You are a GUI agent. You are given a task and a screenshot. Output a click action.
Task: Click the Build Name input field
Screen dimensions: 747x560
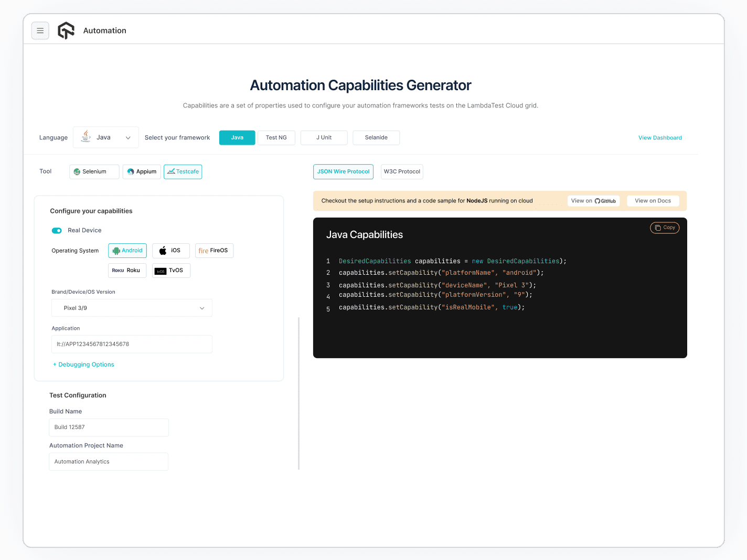click(x=109, y=427)
